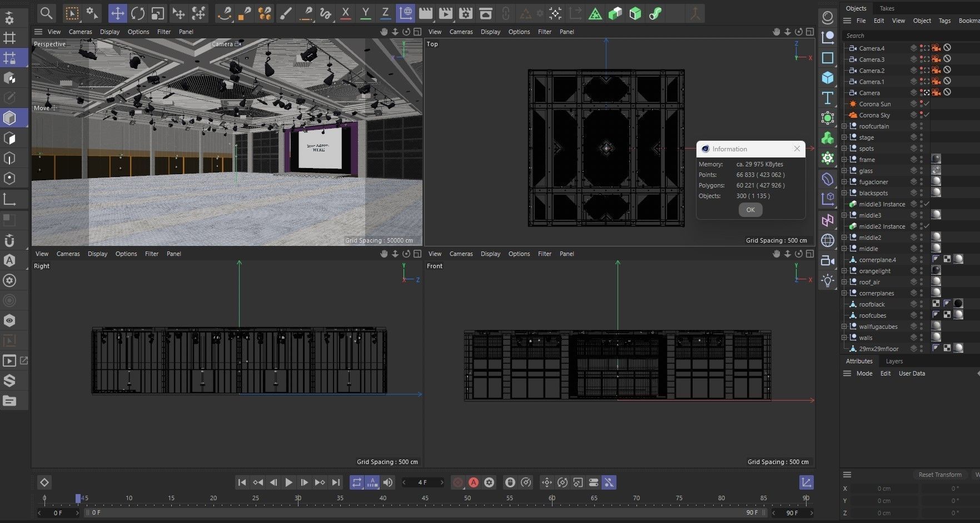
Task: Click the Text spline T icon
Action: [x=828, y=98]
